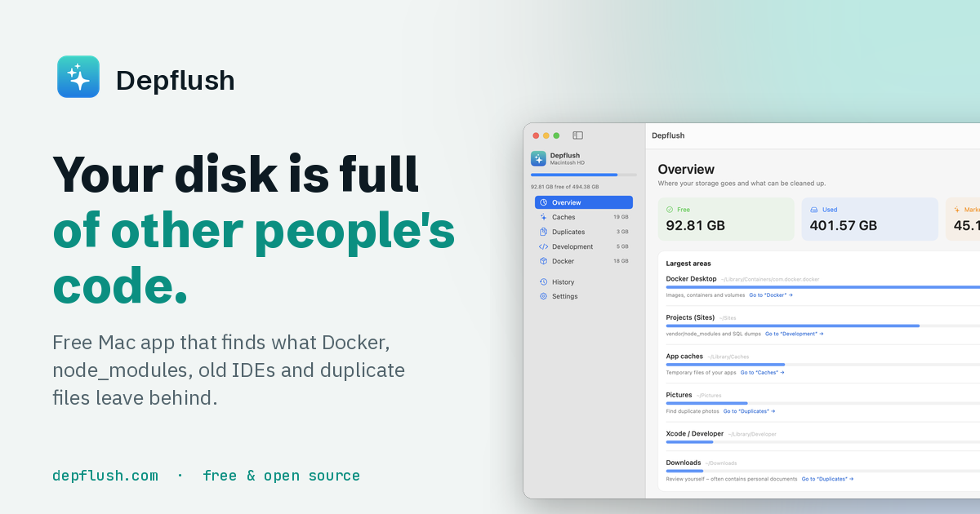980x514 pixels.
Task: Click the Caches sparkle icon
Action: pyautogui.click(x=544, y=217)
